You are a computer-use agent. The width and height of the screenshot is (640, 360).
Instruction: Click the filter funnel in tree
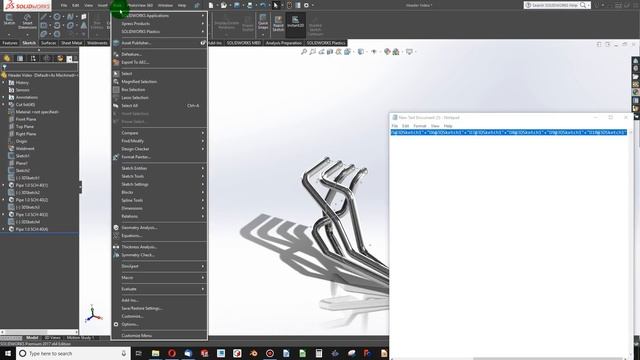click(4, 67)
